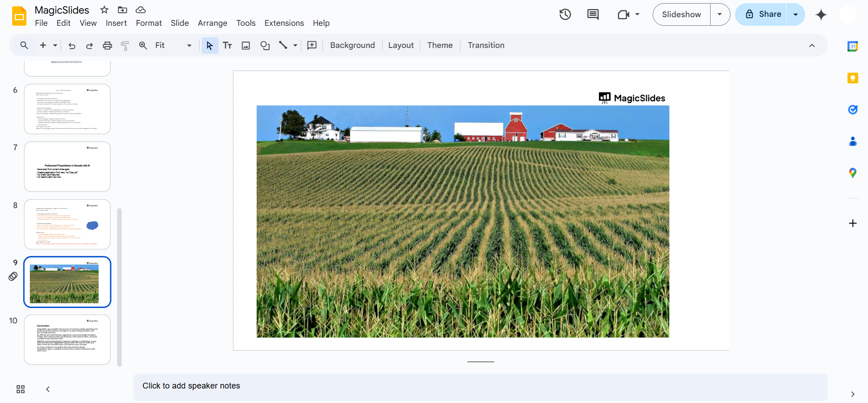The image size is (868, 403).
Task: Open the Tools menu
Action: coord(246,23)
